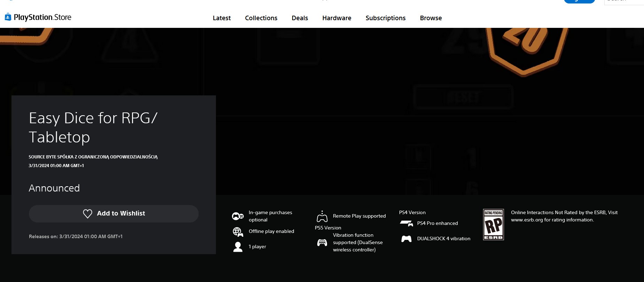Open the Browse menu

431,18
